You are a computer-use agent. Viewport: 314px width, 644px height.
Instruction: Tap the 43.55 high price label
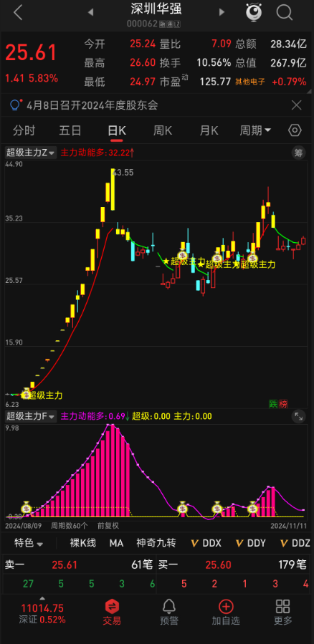pos(124,173)
